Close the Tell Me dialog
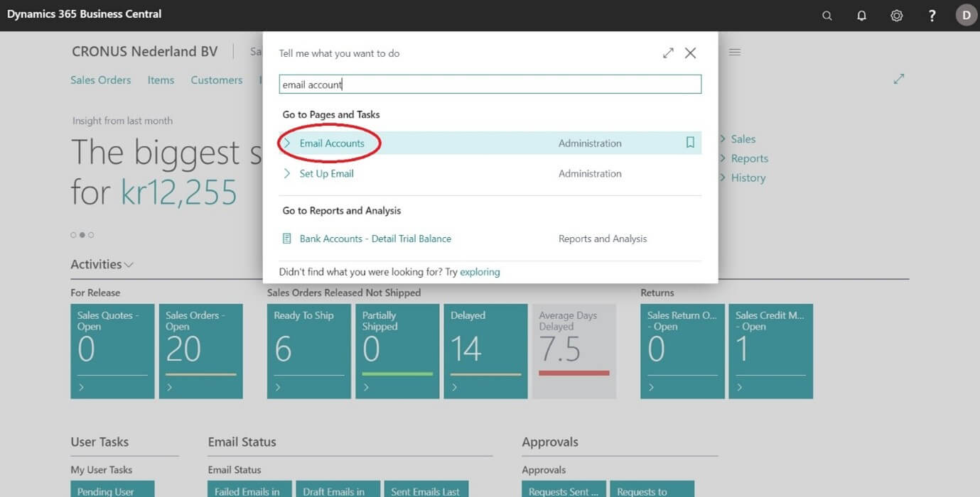This screenshot has height=497, width=980. coord(690,53)
